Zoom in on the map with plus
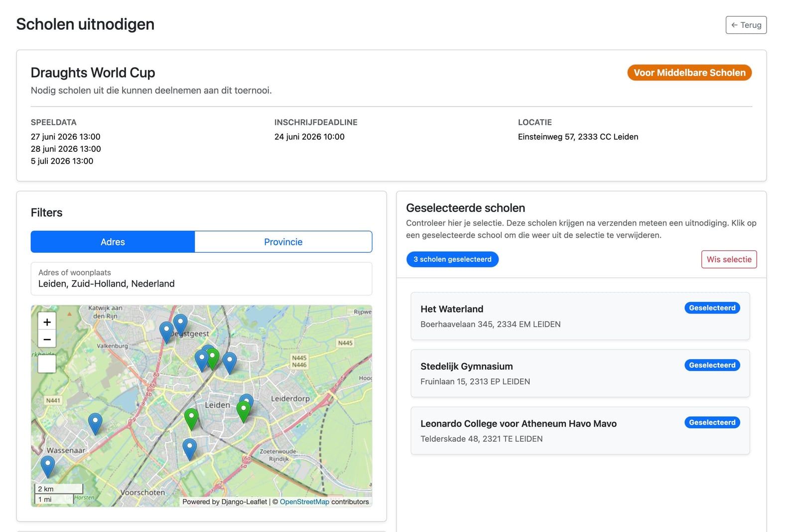797x532 pixels. (x=47, y=322)
